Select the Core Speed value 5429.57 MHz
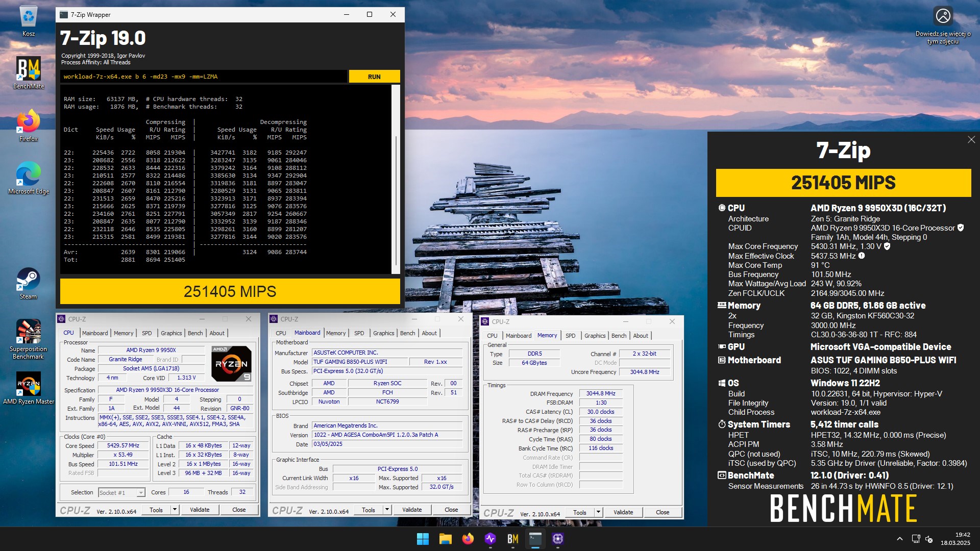The image size is (980, 551). pos(123,445)
